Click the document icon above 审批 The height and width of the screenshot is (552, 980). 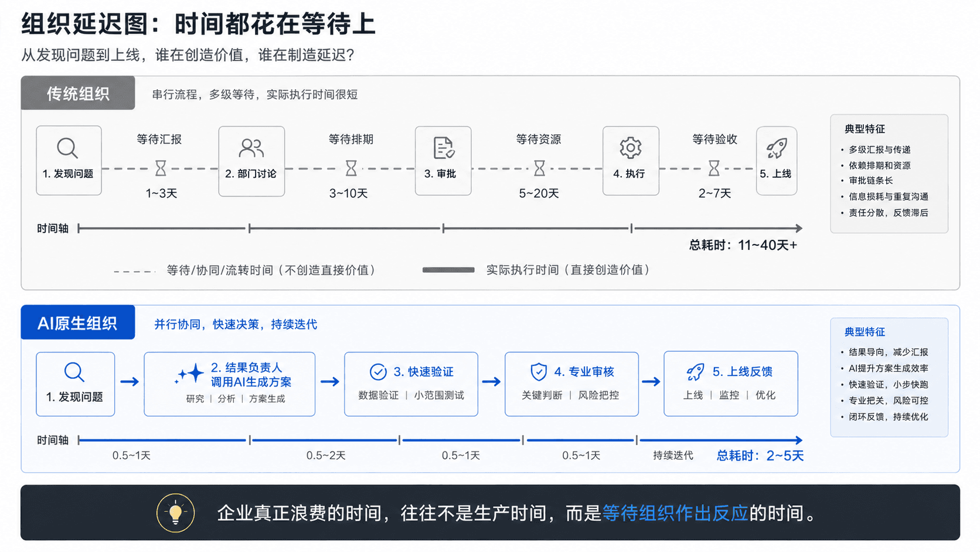444,148
